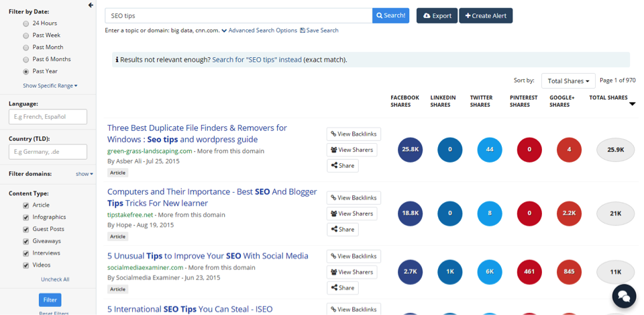Expand Show Specific Range date options
The width and height of the screenshot is (644, 315).
(x=50, y=85)
